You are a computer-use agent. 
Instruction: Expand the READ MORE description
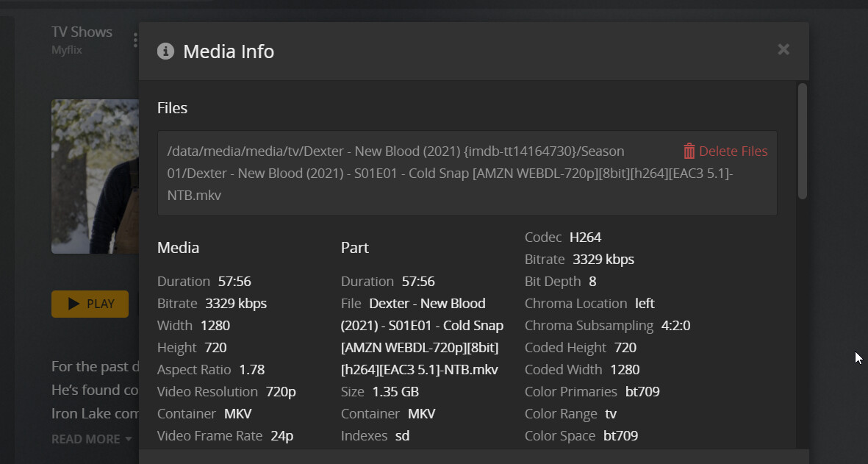point(91,439)
